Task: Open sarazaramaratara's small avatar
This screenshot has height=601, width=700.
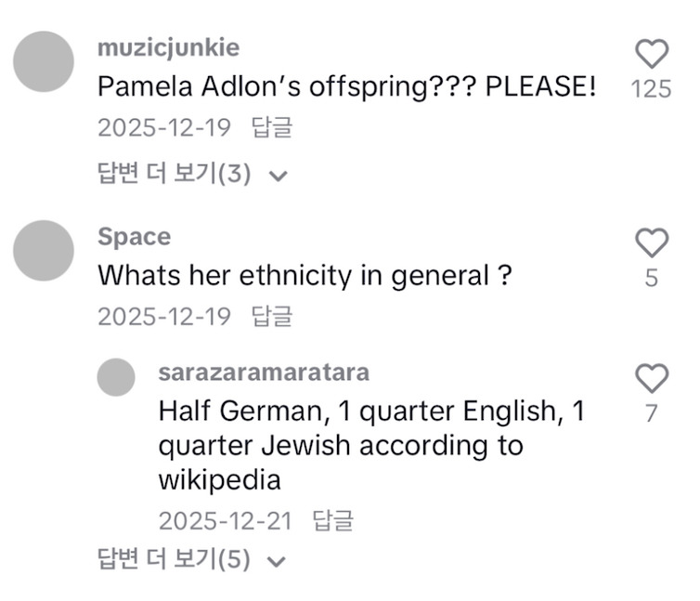Action: [116, 378]
